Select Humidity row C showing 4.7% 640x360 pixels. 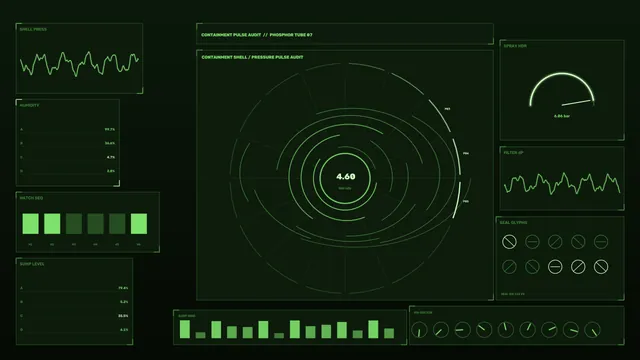68,157
